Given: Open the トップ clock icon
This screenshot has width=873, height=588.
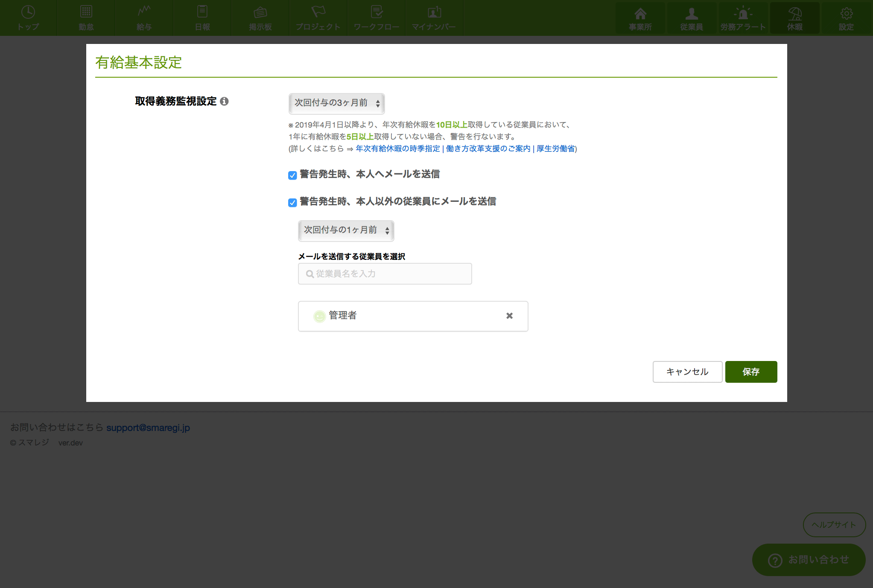Looking at the screenshot, I should 28,12.
